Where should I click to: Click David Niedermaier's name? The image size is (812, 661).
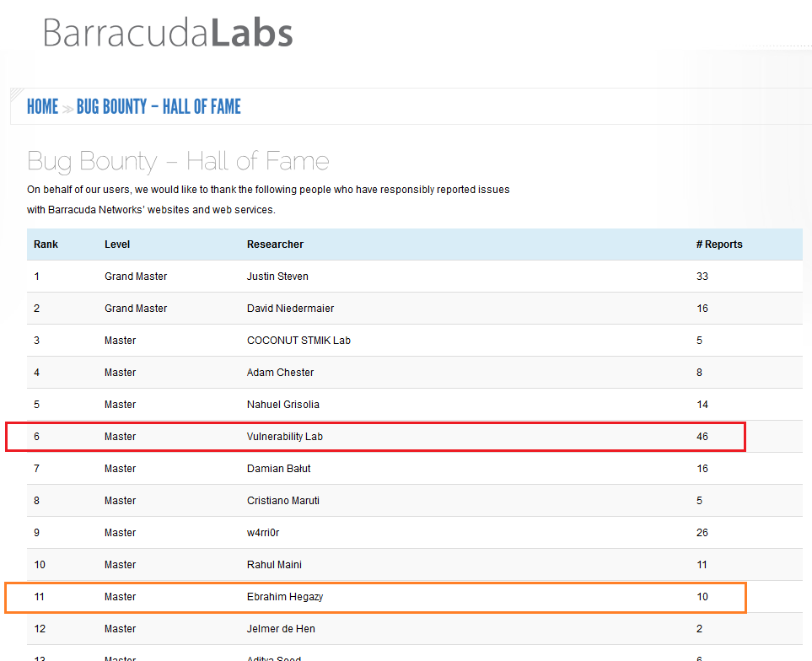tap(290, 308)
